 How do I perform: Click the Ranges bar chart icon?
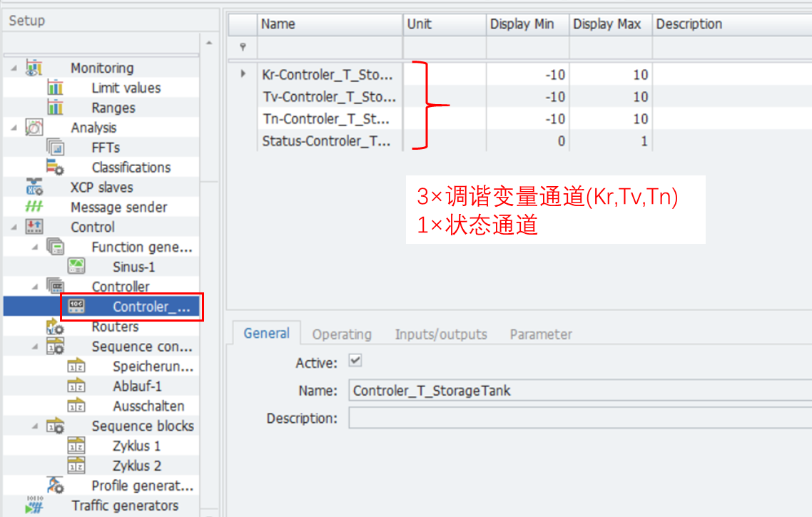(x=55, y=108)
